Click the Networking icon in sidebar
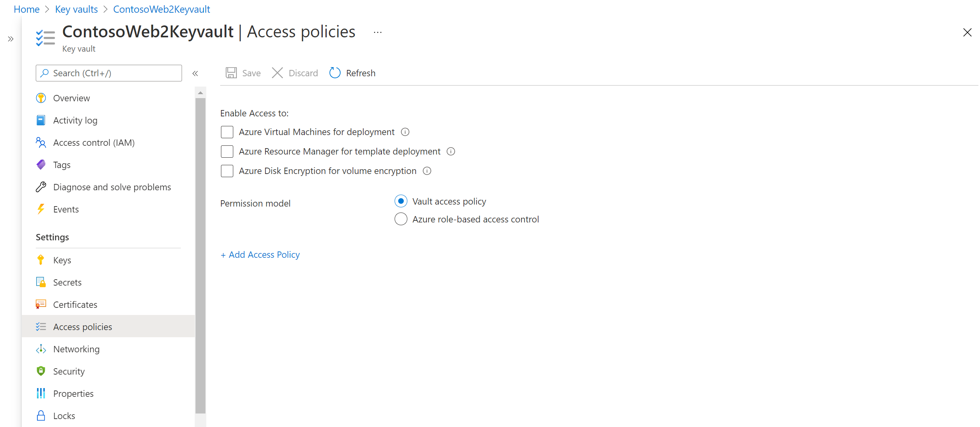This screenshot has height=427, width=980. [41, 349]
